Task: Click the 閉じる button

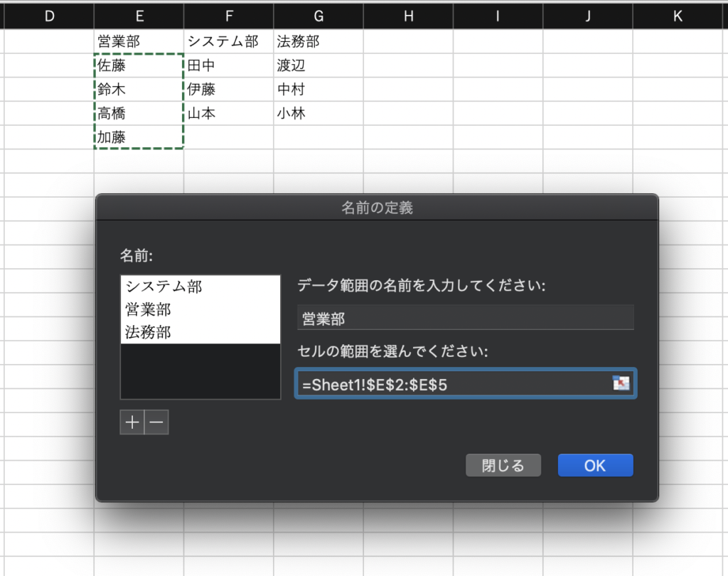Action: click(x=503, y=466)
